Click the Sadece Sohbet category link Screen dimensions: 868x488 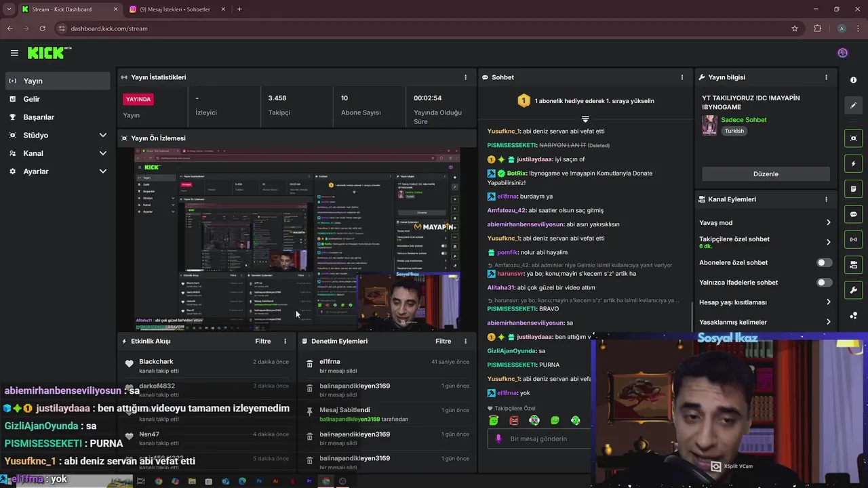[x=743, y=120]
